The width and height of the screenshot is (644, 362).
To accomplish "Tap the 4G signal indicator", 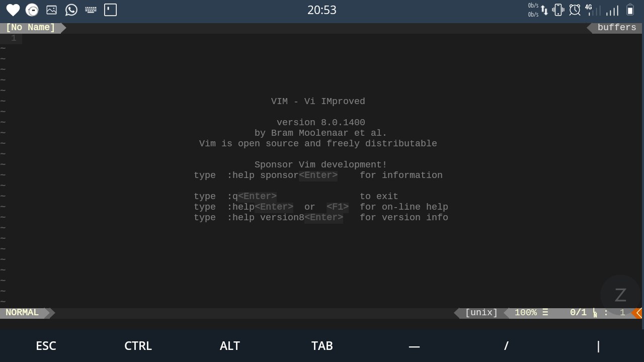I will click(x=593, y=10).
